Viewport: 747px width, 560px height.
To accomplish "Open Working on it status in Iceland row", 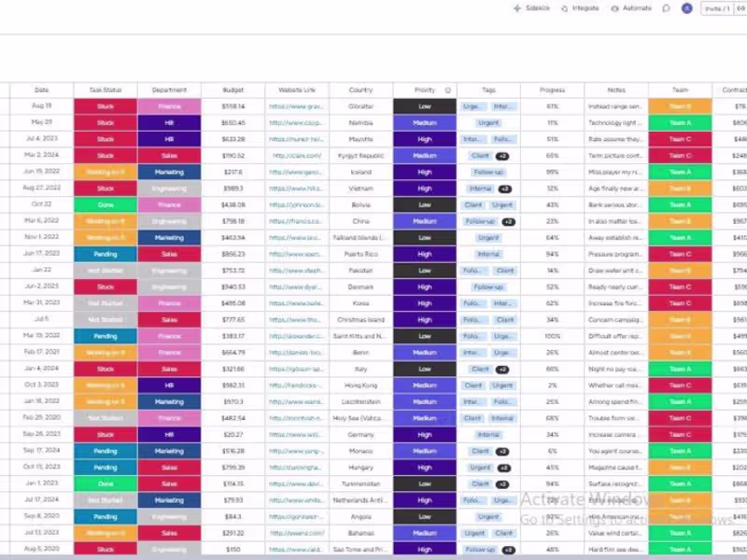I will click(106, 173).
